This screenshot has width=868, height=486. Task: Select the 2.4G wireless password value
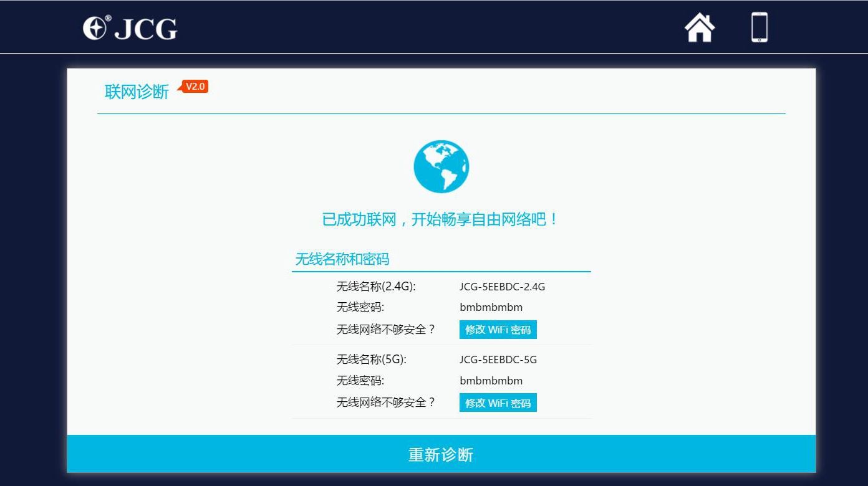point(491,307)
